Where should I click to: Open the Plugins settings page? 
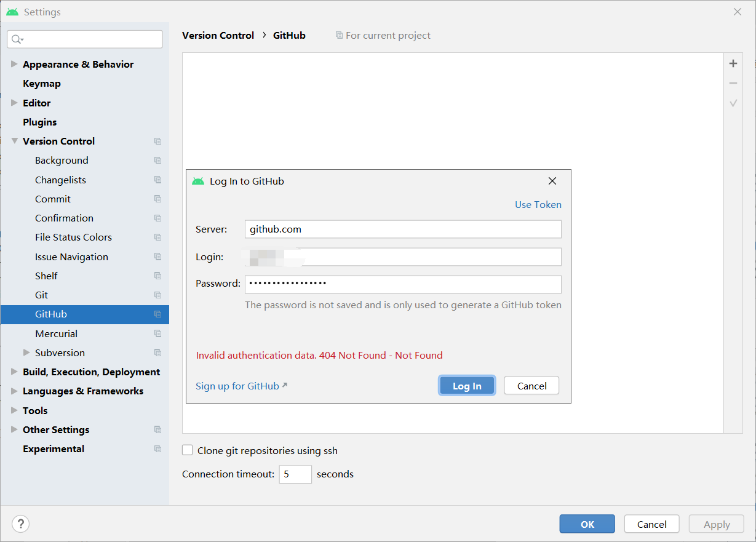[39, 122]
